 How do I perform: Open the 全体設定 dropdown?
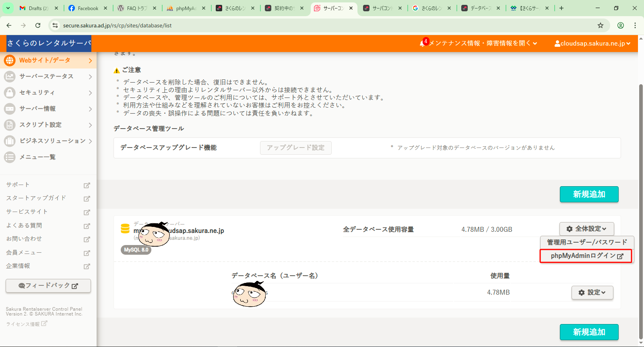586,229
